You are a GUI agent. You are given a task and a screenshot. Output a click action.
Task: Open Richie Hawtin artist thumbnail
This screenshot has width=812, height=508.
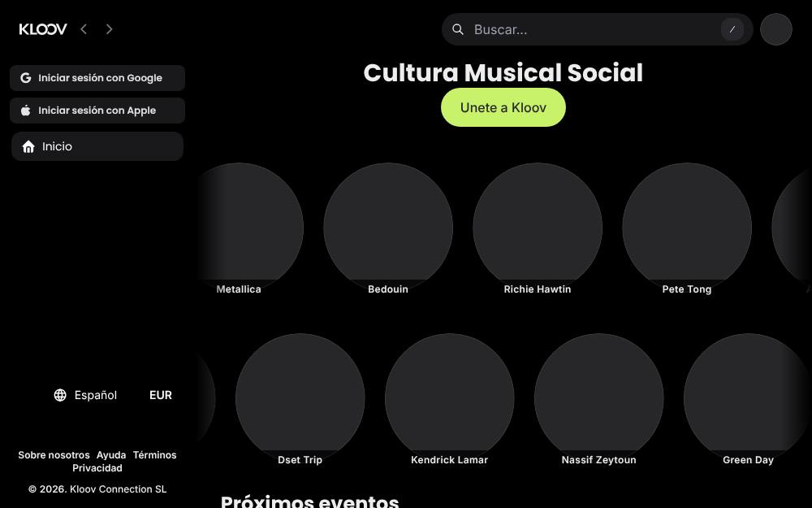click(538, 228)
